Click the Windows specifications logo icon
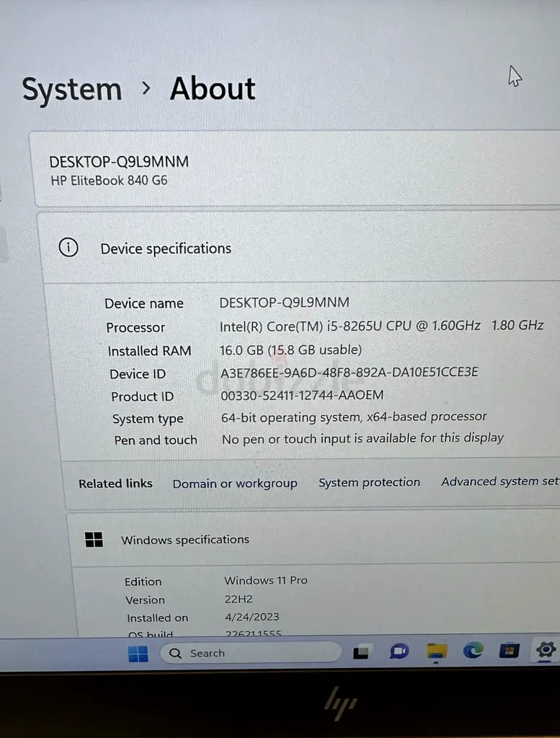Image resolution: width=560 pixels, height=738 pixels. click(x=94, y=539)
